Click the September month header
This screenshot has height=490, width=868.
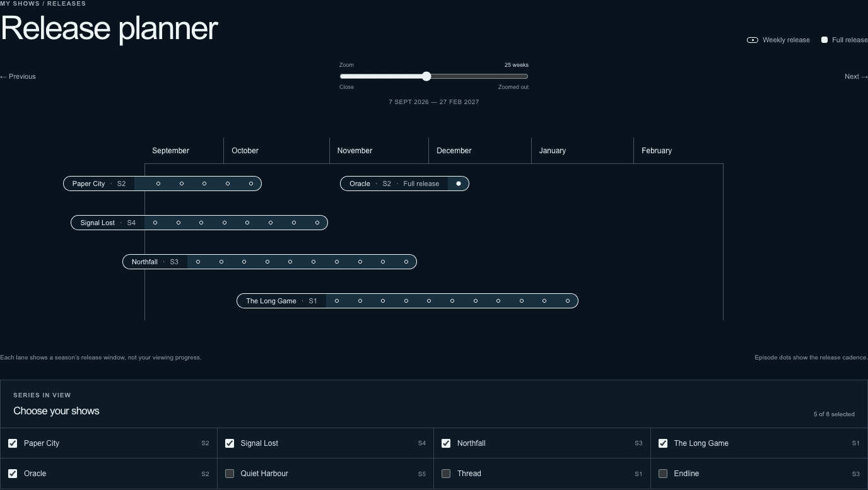pyautogui.click(x=171, y=151)
